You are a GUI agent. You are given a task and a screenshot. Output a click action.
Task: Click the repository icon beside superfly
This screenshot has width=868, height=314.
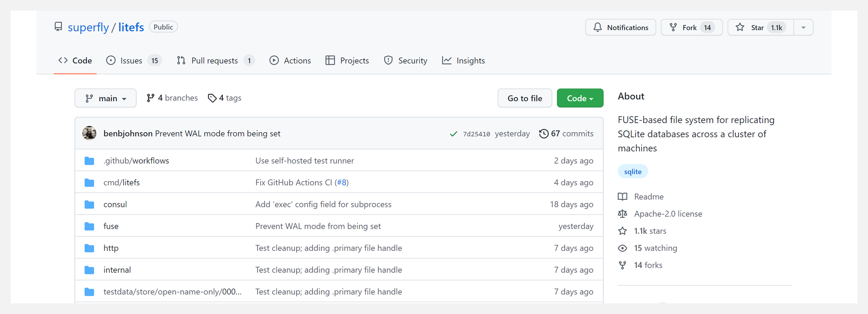58,27
